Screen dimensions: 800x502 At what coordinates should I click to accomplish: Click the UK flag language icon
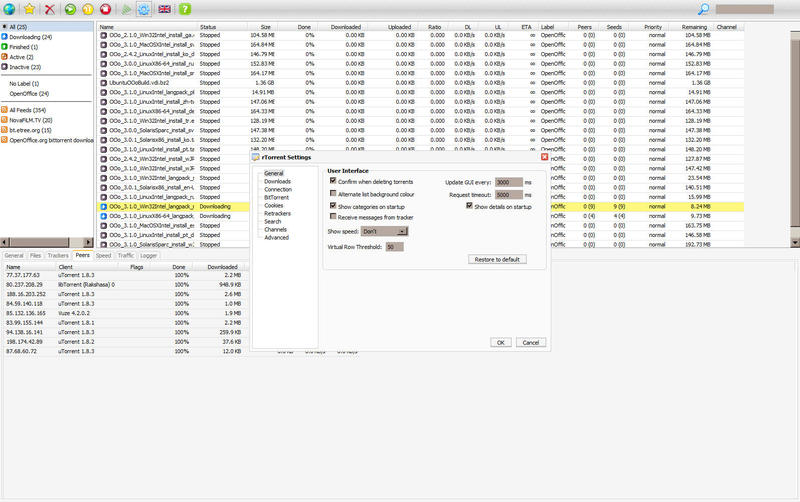164,9
